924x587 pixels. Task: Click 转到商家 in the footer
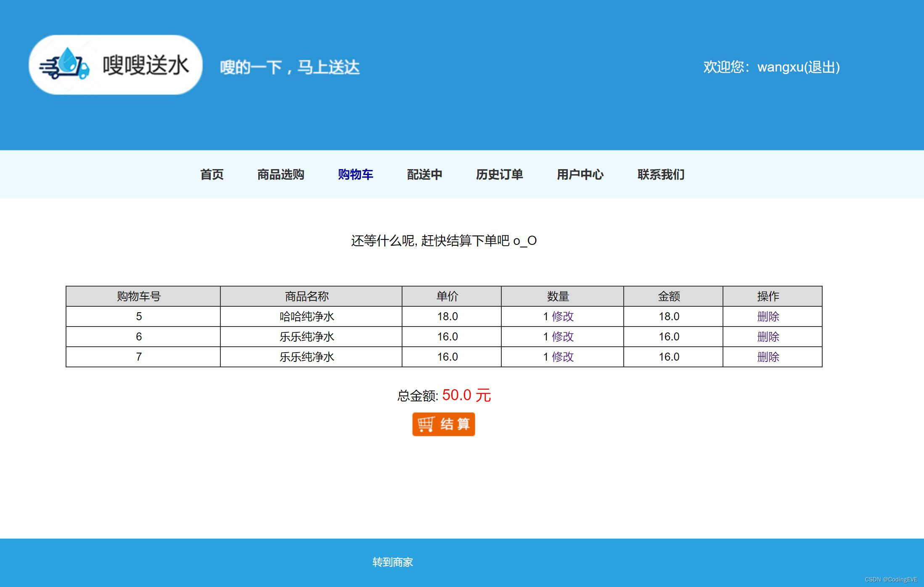click(392, 562)
